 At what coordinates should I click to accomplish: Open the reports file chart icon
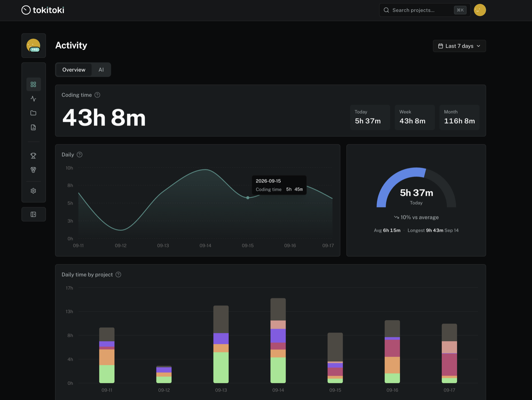[x=33, y=127]
